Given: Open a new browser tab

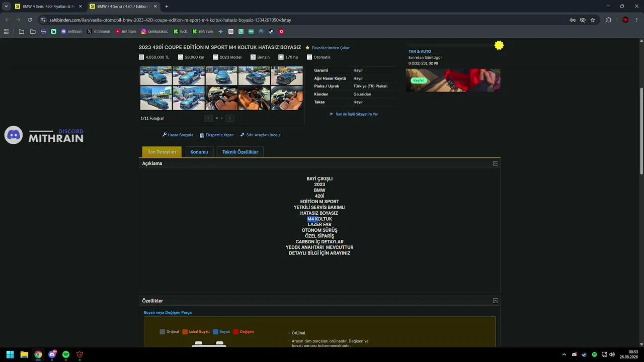Looking at the screenshot, I should pyautogui.click(x=167, y=7).
